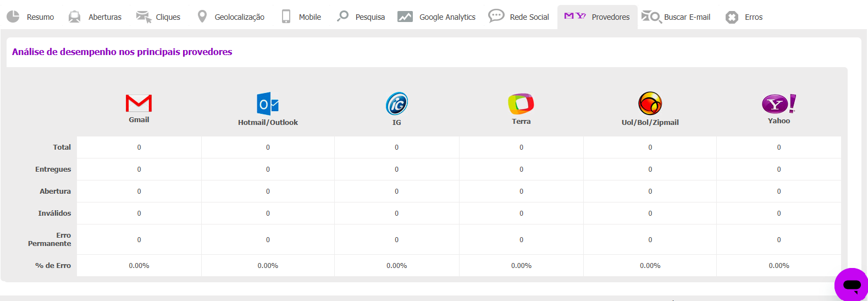Viewport: 868px width, 301px height.
Task: Click the Terra provider logo
Action: (x=521, y=103)
